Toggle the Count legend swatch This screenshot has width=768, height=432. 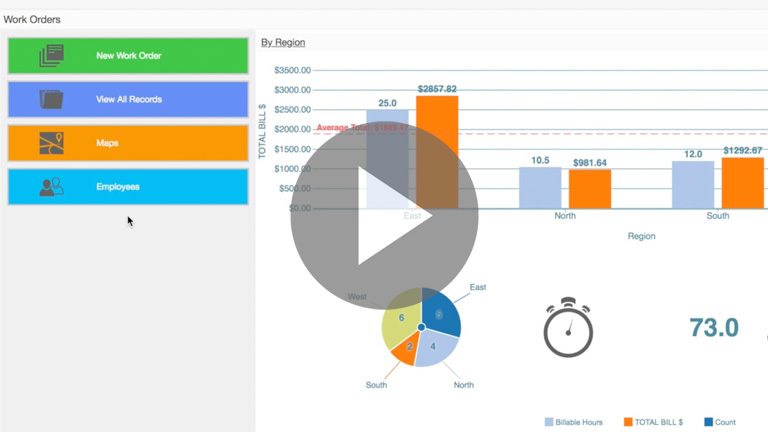click(x=709, y=422)
